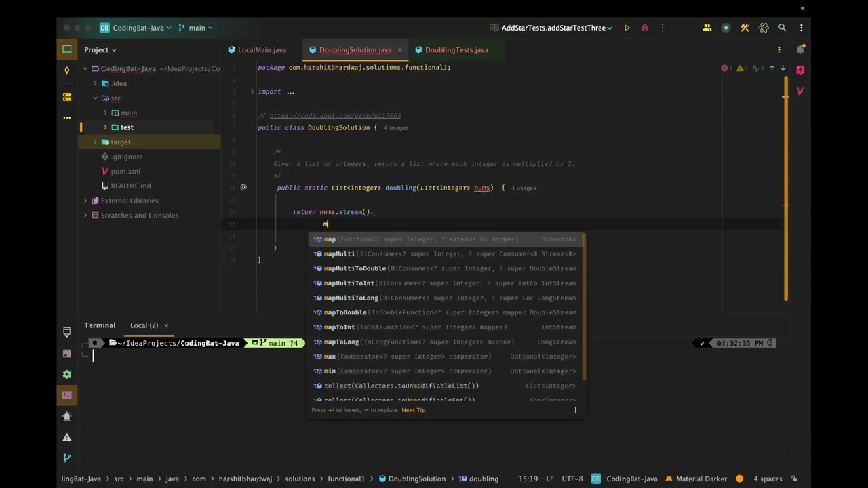The image size is (868, 488).
Task: Open Search Everywhere magnifier icon
Action: (x=782, y=28)
